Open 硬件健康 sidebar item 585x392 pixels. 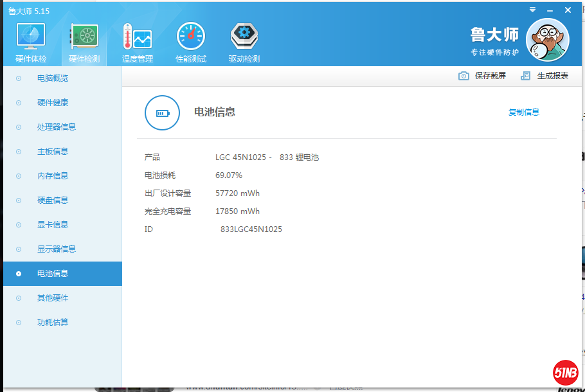[x=53, y=103]
